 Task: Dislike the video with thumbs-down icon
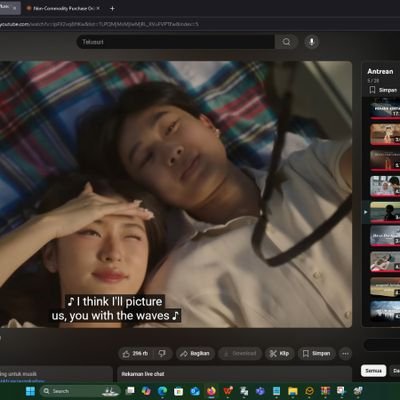(163, 354)
